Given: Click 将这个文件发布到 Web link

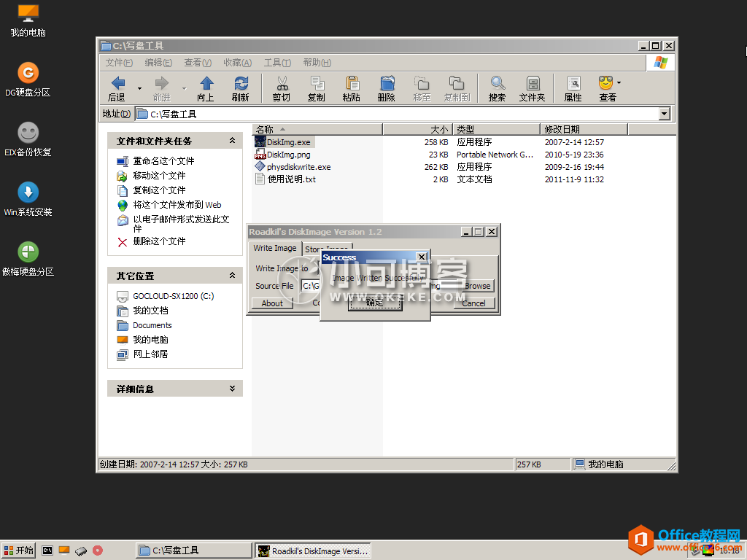Looking at the screenshot, I should (177, 205).
